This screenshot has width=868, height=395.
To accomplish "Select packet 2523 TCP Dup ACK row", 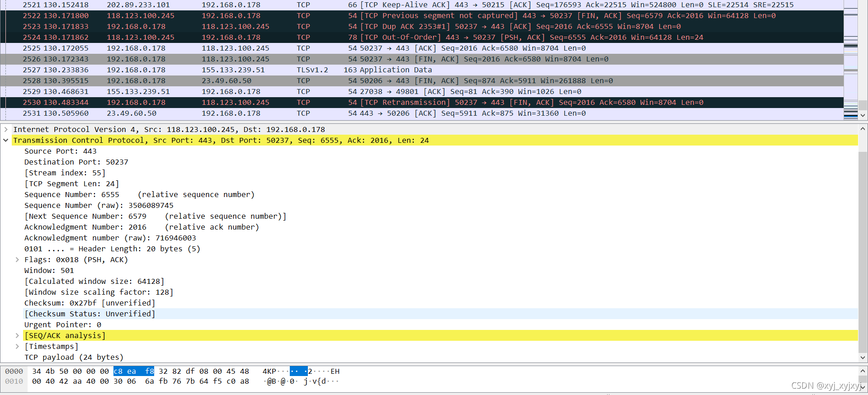I will [422, 26].
